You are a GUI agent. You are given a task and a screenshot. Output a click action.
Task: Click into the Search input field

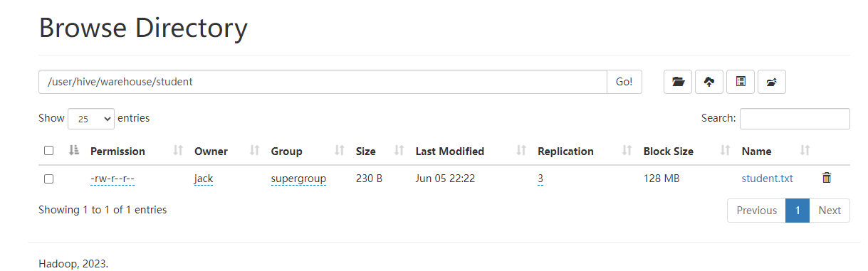pyautogui.click(x=795, y=119)
